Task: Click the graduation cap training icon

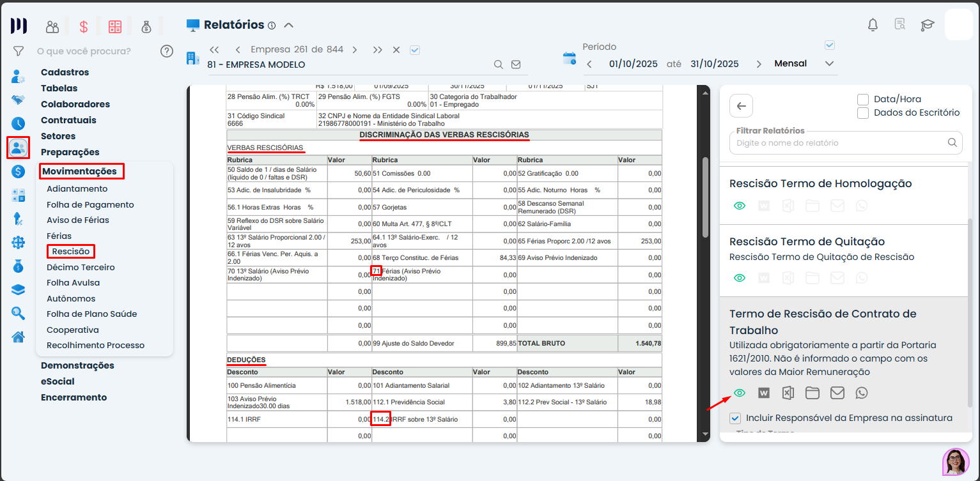Action: click(x=927, y=25)
